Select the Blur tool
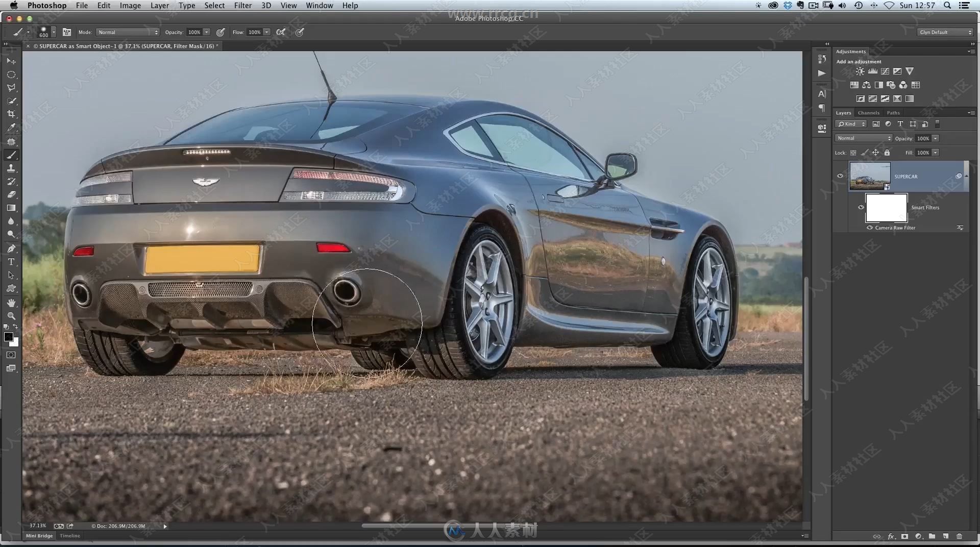Screen dimensions: 980x547 (11, 221)
